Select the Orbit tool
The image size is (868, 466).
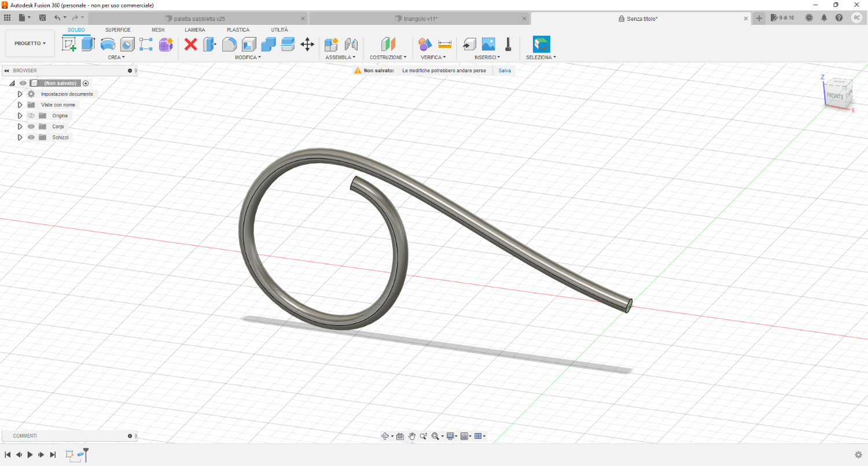click(385, 437)
